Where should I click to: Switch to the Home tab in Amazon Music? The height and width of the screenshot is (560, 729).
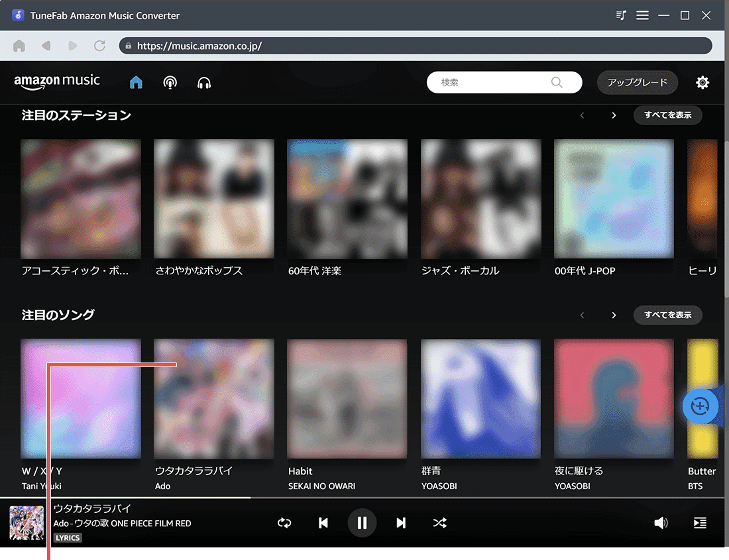coord(136,82)
